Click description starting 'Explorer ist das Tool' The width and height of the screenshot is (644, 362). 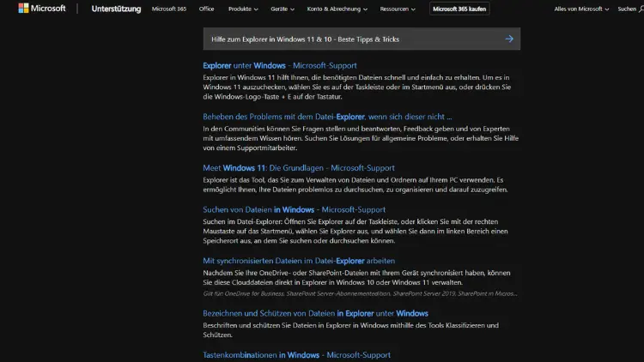[x=355, y=184]
